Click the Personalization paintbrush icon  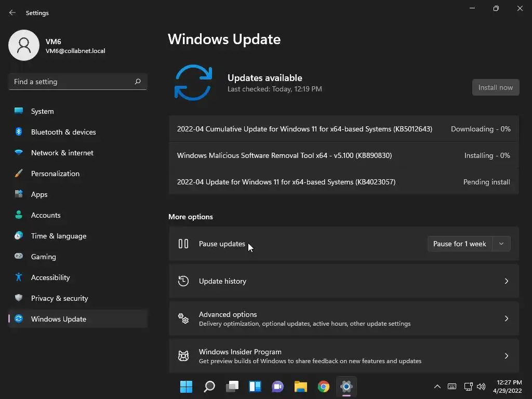[19, 173]
